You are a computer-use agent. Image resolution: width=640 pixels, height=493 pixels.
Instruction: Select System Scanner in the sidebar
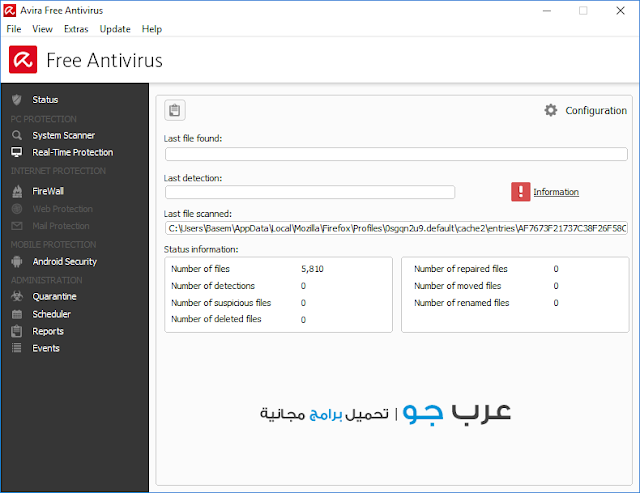[x=64, y=135]
